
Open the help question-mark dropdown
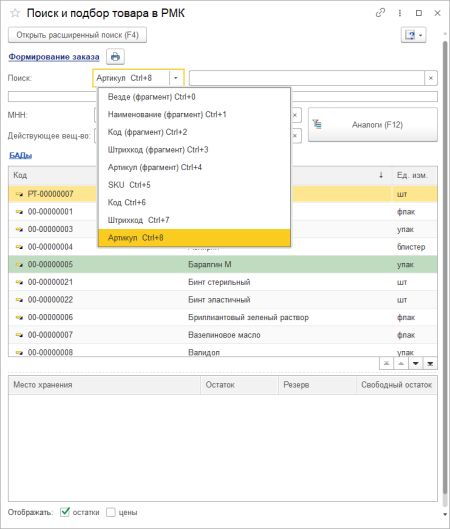pyautogui.click(x=414, y=35)
